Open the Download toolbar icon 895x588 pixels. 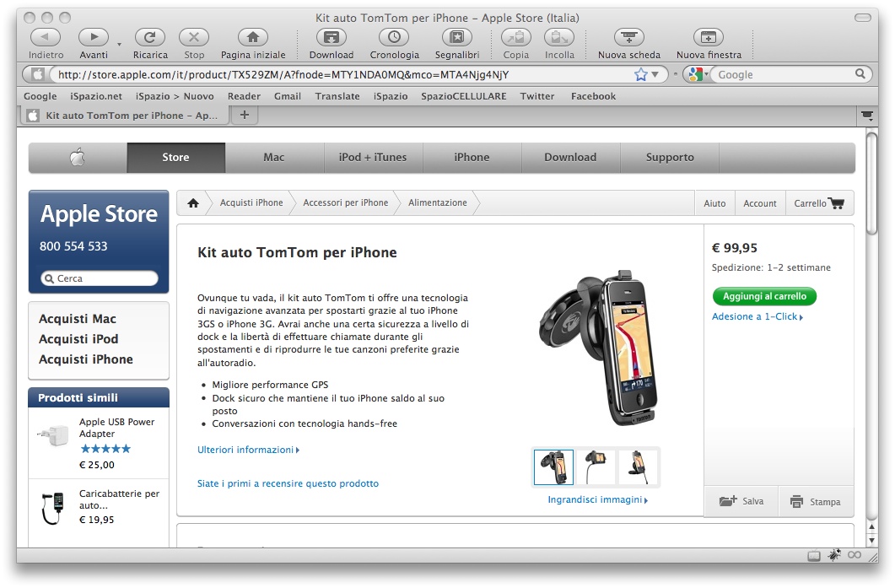click(x=331, y=37)
